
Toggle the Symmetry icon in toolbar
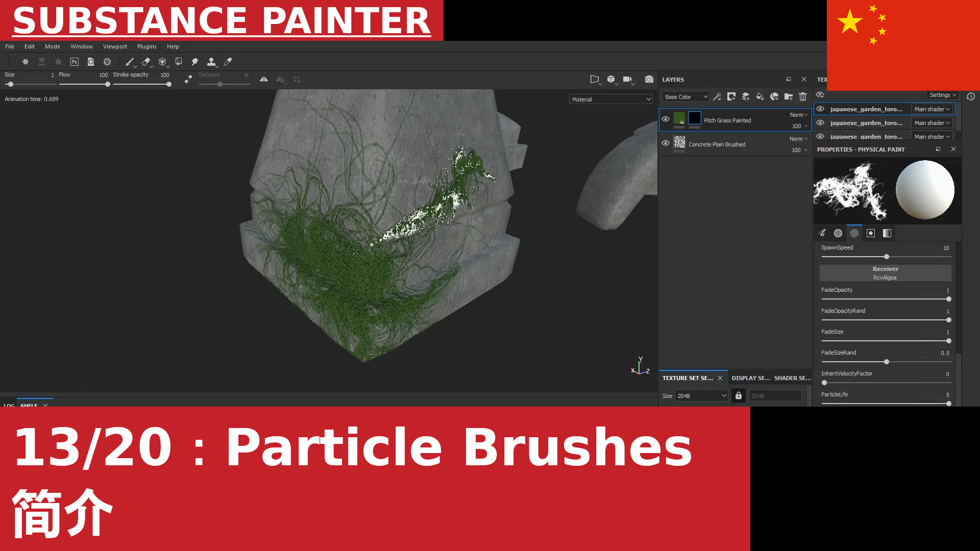[264, 79]
